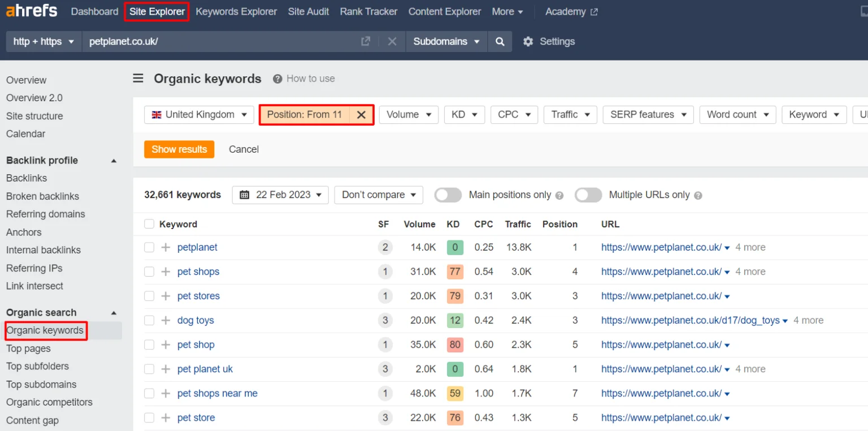Open the Don't compare dropdown
Viewport: 868px width, 431px height.
click(379, 195)
